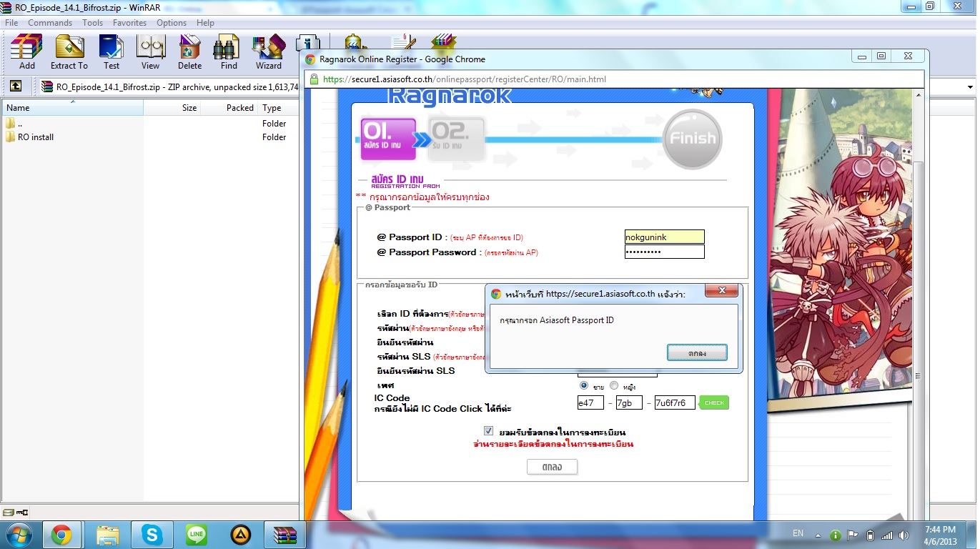Sort WinRAR file list by Type column
This screenshot has height=549, width=980.
pos(279,108)
